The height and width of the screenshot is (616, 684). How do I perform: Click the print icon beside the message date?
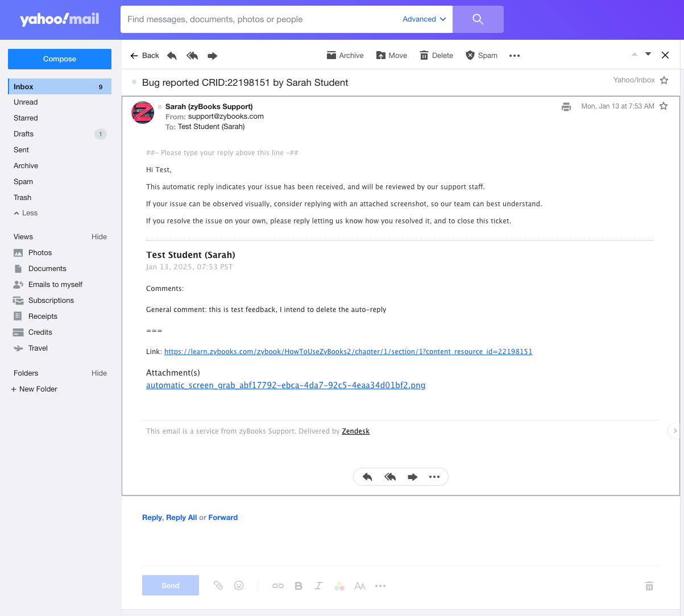(566, 106)
